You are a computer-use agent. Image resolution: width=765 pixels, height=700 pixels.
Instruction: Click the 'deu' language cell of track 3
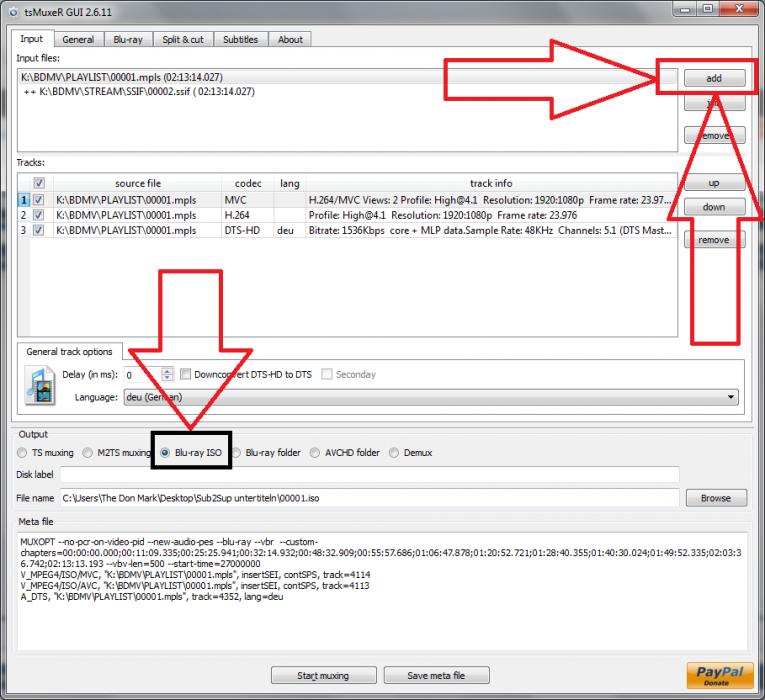290,230
